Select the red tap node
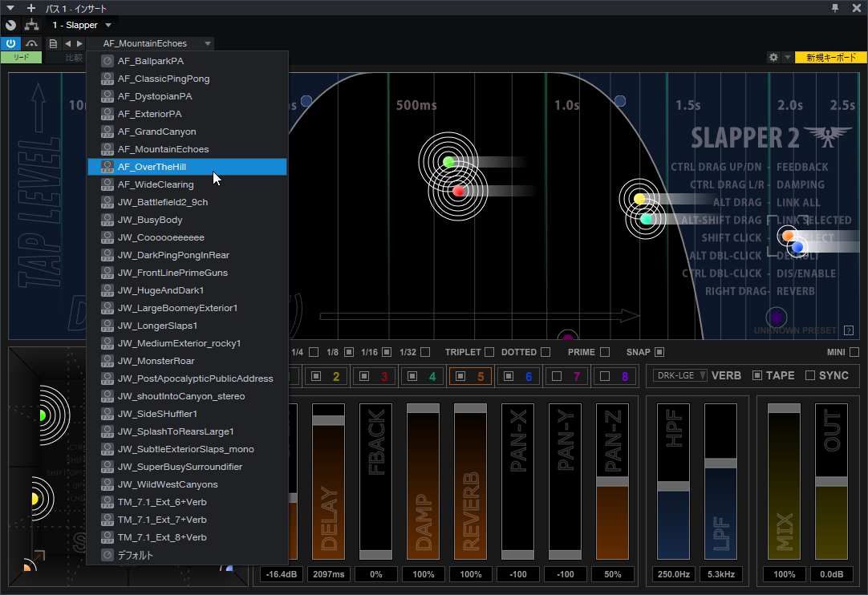 (x=458, y=191)
